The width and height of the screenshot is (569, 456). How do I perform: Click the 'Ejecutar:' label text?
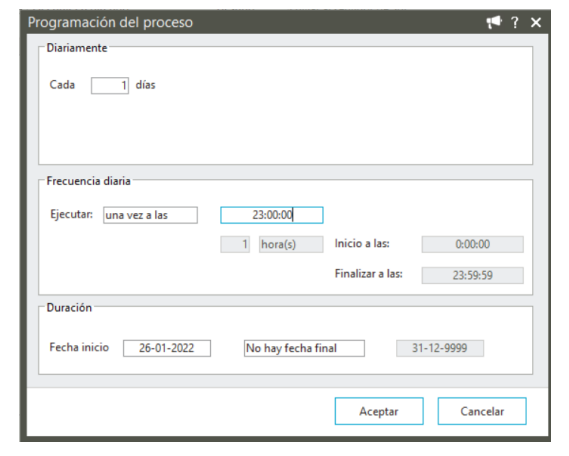(71, 214)
